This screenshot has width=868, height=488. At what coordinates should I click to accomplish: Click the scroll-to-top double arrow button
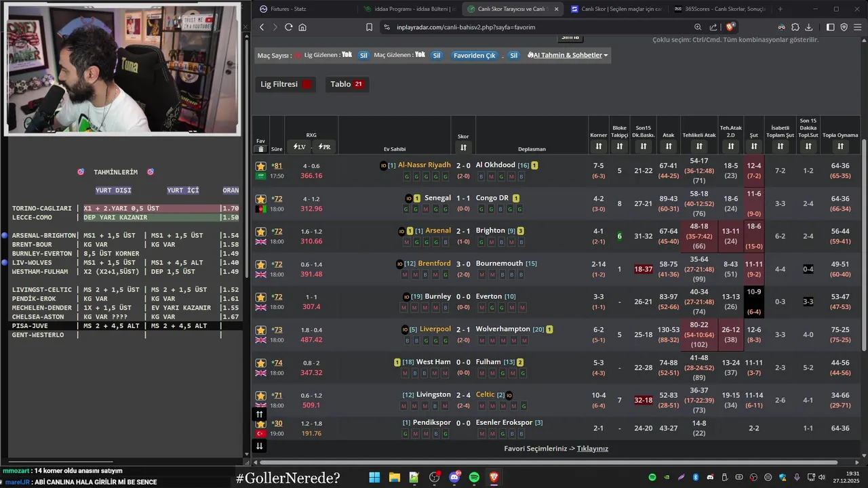[x=259, y=415]
